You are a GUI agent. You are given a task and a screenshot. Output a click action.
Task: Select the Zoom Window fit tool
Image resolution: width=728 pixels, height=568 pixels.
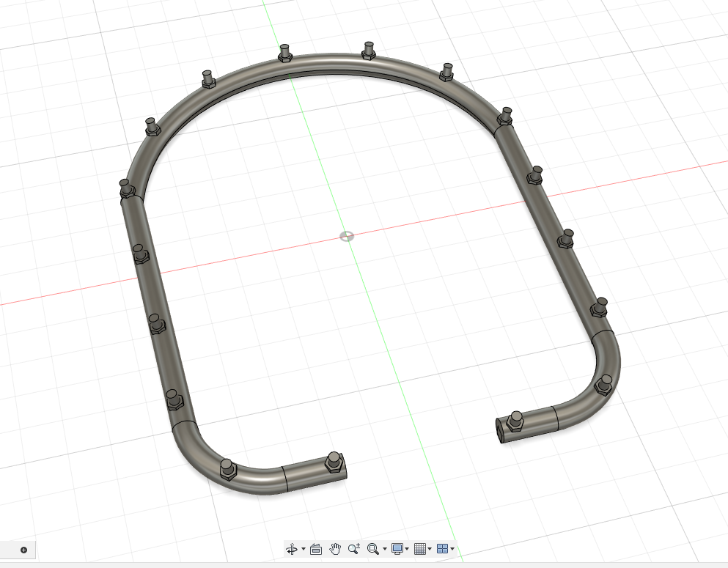[373, 549]
